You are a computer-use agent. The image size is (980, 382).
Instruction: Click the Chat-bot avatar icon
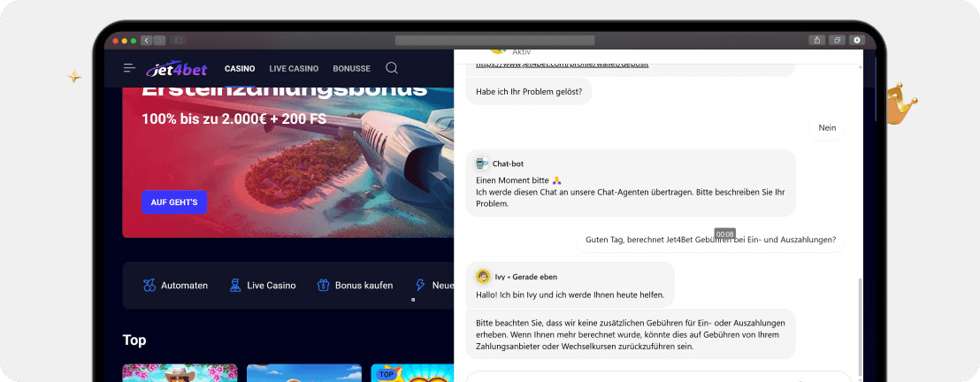(x=482, y=164)
